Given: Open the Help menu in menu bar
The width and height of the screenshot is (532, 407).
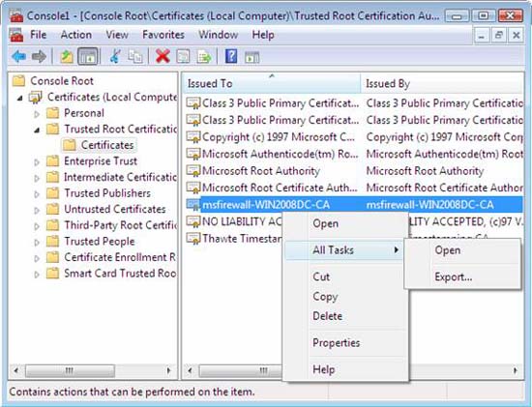Looking at the screenshot, I should [263, 35].
